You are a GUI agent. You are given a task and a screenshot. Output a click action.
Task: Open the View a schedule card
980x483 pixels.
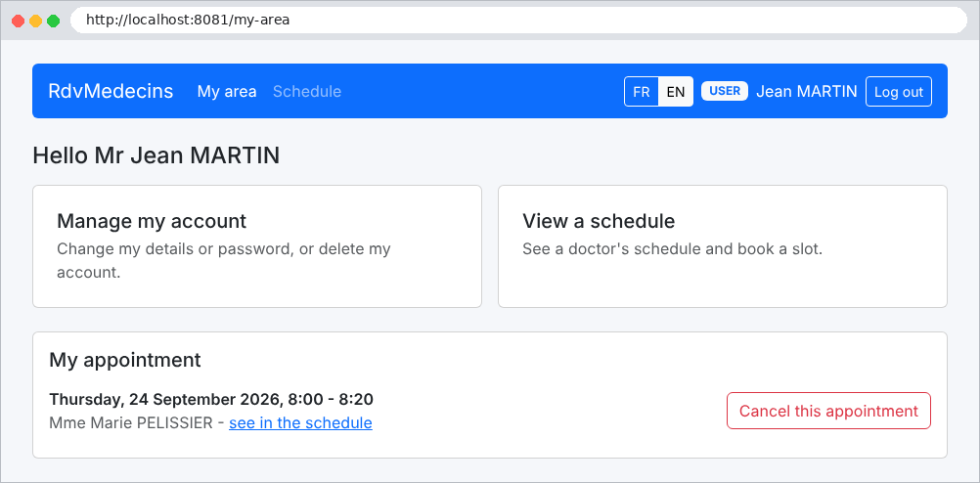tap(723, 246)
